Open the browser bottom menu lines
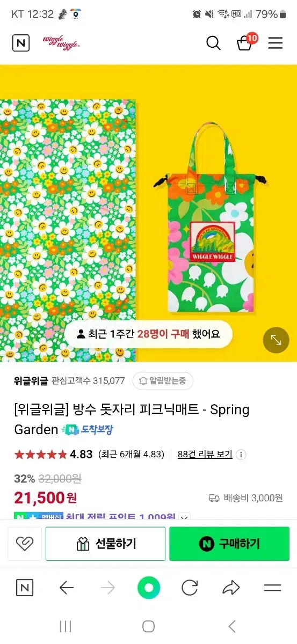Image resolution: width=297 pixels, height=644 pixels. click(272, 588)
